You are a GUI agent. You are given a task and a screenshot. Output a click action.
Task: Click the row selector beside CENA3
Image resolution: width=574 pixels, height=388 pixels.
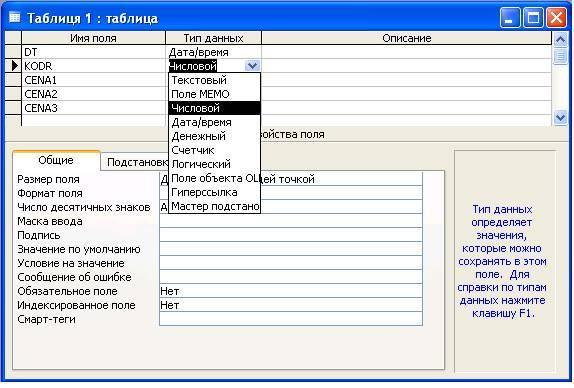[x=13, y=108]
